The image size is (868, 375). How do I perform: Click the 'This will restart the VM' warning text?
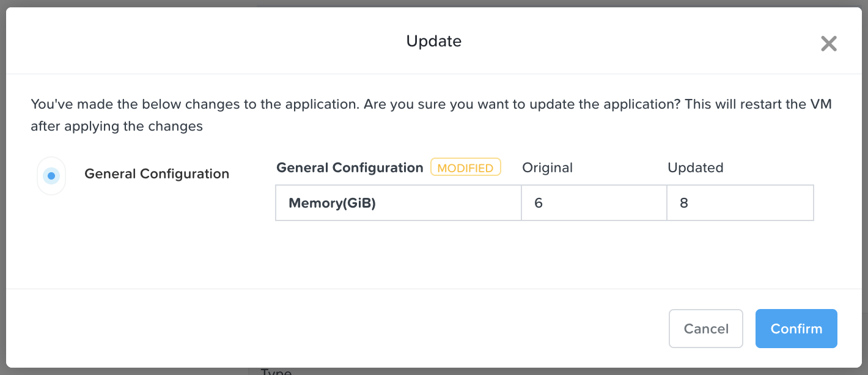[x=758, y=104]
